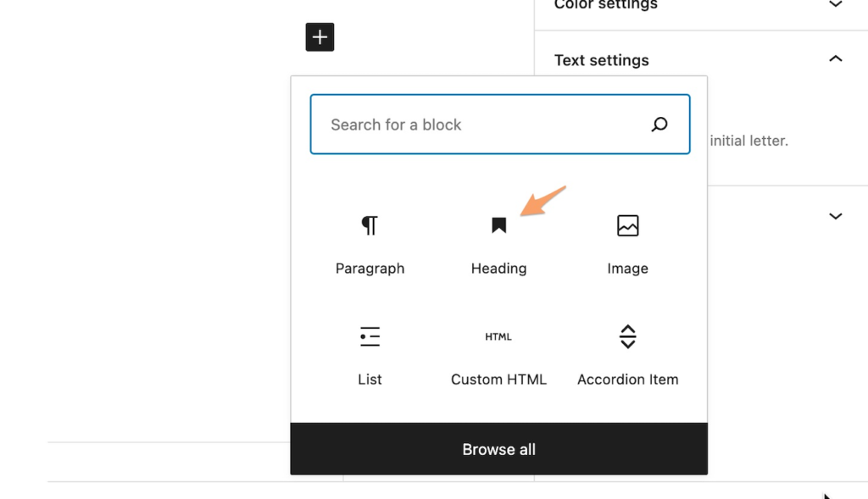Click the 'initial letter.' description text
This screenshot has width=868, height=499.
tap(749, 141)
